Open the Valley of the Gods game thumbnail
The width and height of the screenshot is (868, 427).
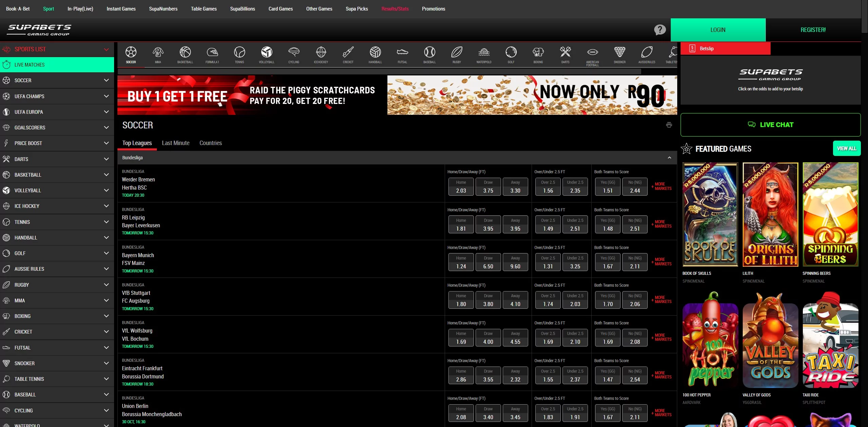pyautogui.click(x=770, y=340)
